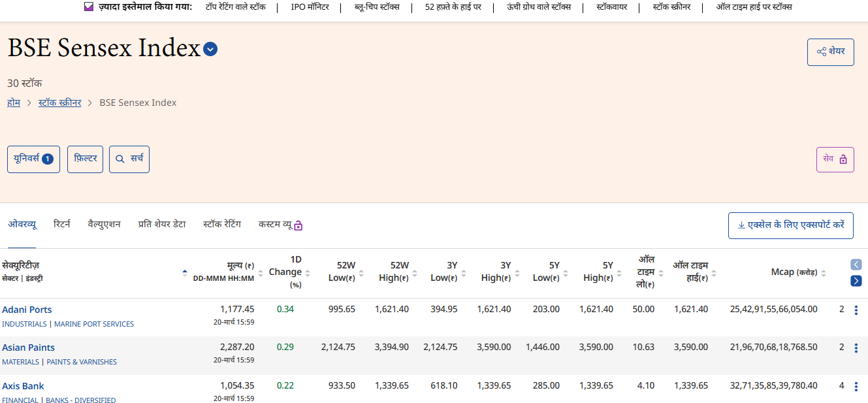Export the table to Excel

coord(790,225)
